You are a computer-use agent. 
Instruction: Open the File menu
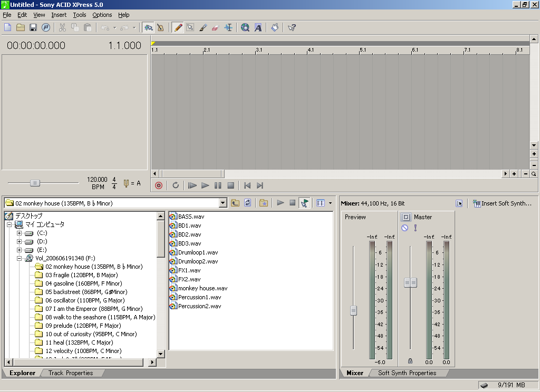[x=7, y=15]
